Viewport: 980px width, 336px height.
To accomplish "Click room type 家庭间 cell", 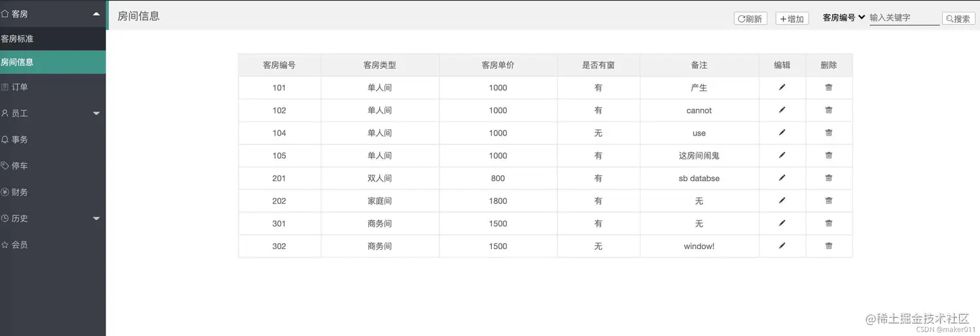I will [380, 201].
